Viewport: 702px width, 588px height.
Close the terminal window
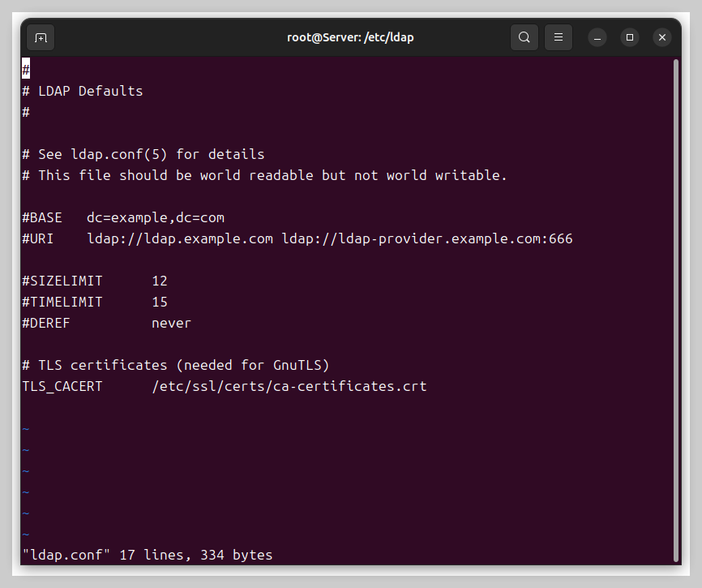click(662, 37)
